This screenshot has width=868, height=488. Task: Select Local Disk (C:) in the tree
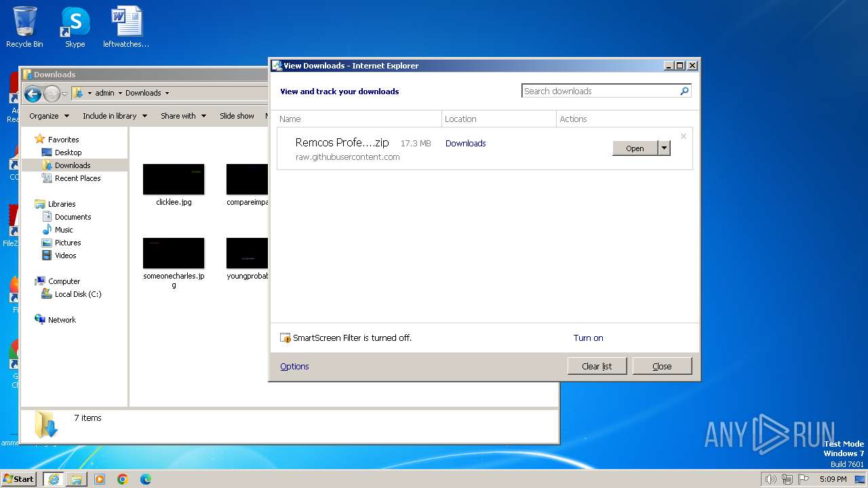pos(77,294)
